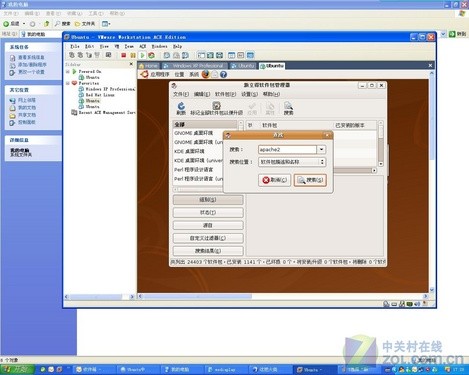Select Red Hat Linux in Favorites list

tap(97, 95)
